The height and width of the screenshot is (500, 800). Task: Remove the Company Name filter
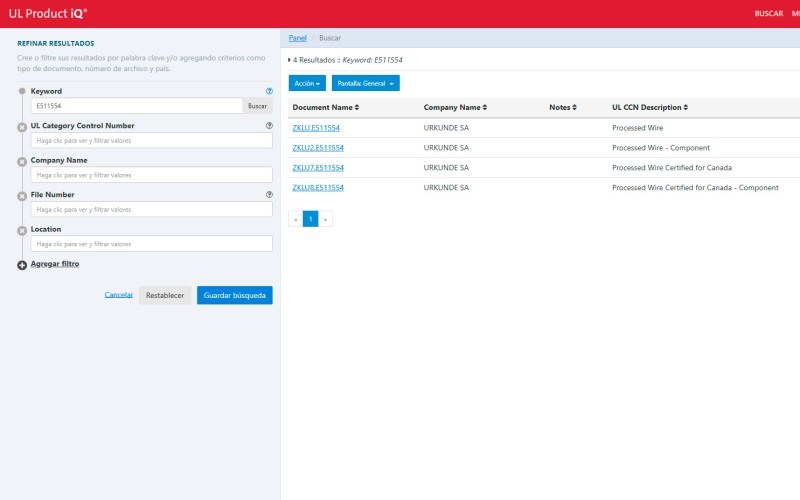click(22, 162)
